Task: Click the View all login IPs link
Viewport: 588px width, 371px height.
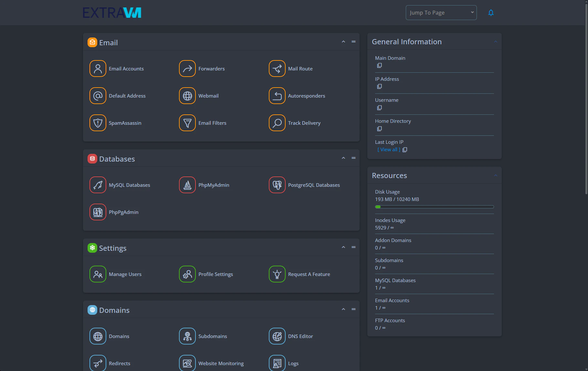Action: pyautogui.click(x=389, y=150)
